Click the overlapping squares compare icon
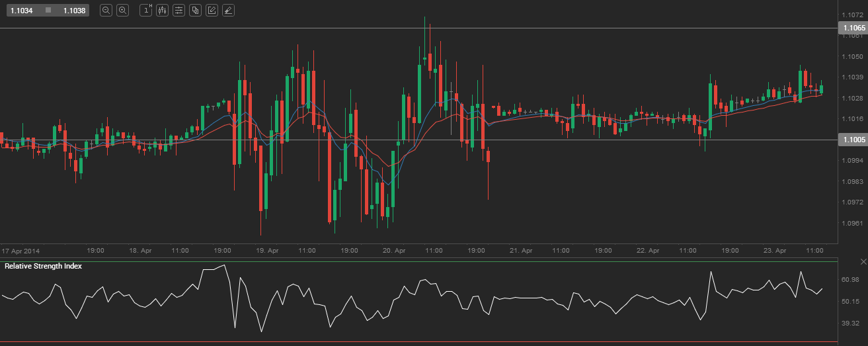The height and width of the screenshot is (346, 868). coord(195,11)
